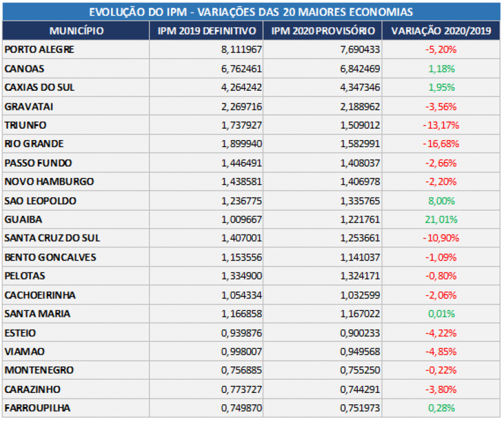This screenshot has width=504, height=422.
Task: Select the VARIAÇÃO 2020/2019 column header
Action: 440,31
